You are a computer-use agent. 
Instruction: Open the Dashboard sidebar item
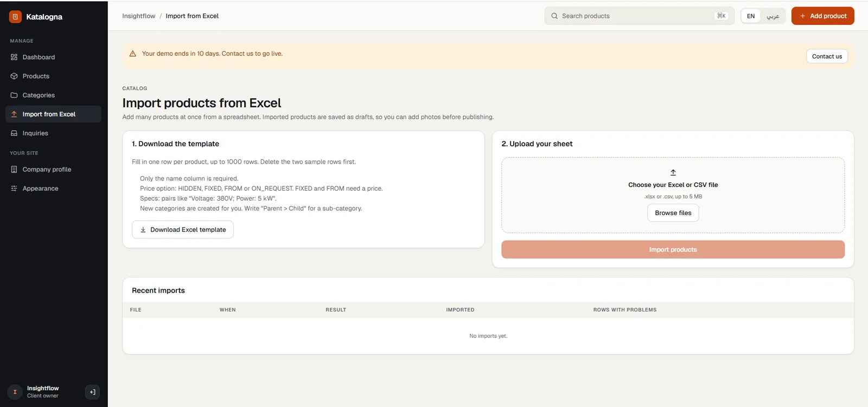pyautogui.click(x=53, y=57)
